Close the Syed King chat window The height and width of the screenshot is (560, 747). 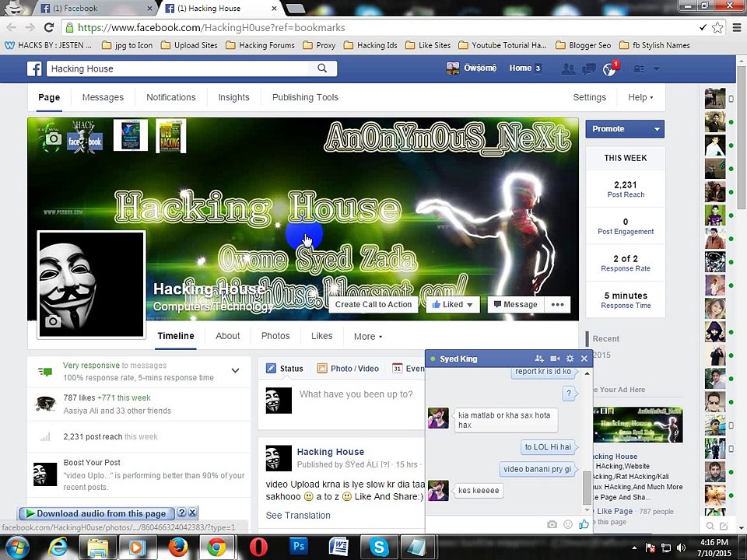pyautogui.click(x=584, y=359)
